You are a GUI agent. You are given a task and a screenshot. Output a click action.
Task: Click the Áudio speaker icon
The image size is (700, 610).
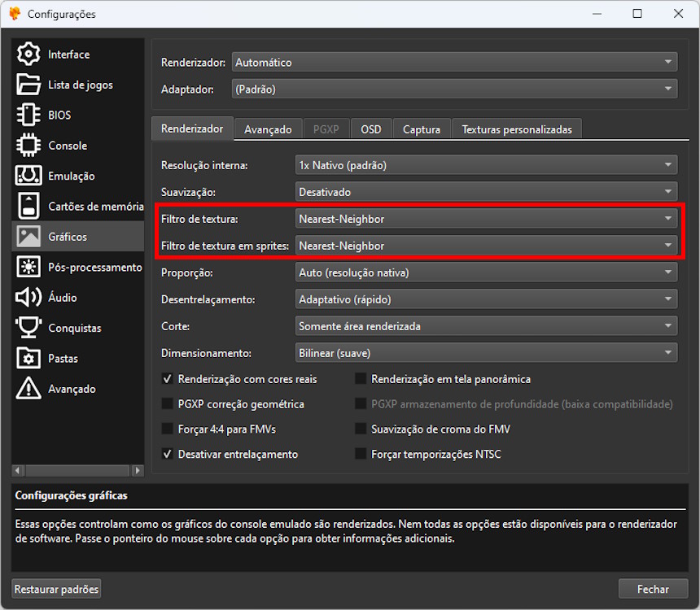click(x=28, y=298)
